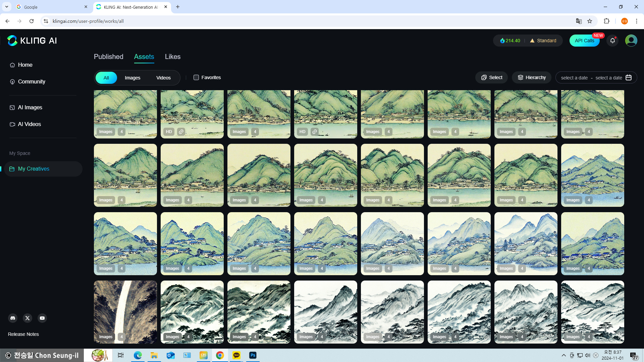Open the YouTube social icon
This screenshot has width=644, height=362.
click(42, 318)
